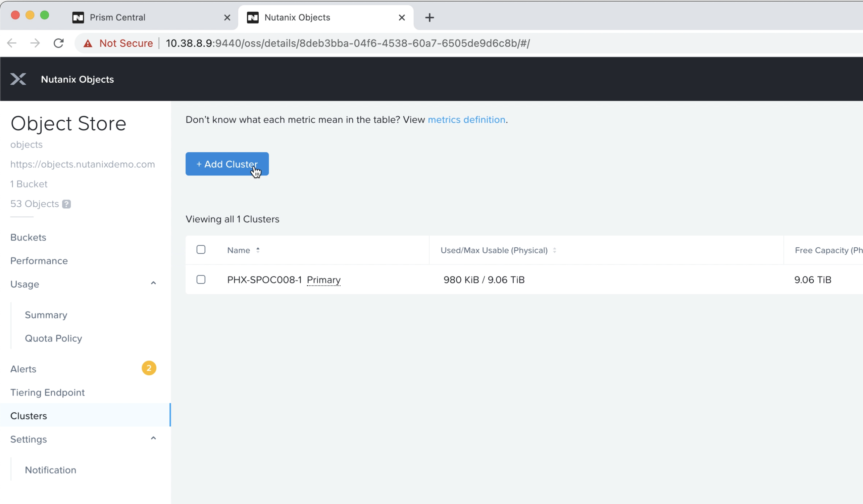The height and width of the screenshot is (504, 863).
Task: Open Buckets in the sidebar
Action: (x=28, y=237)
